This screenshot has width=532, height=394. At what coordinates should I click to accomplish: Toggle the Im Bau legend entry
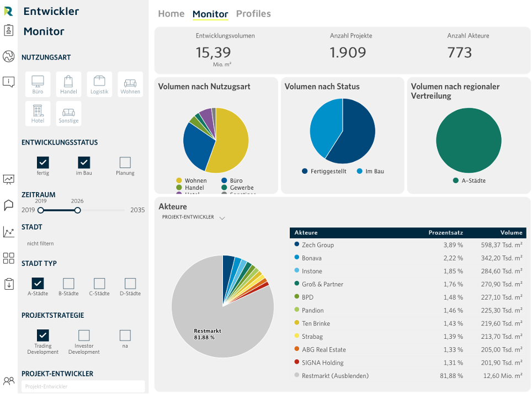pyautogui.click(x=370, y=172)
